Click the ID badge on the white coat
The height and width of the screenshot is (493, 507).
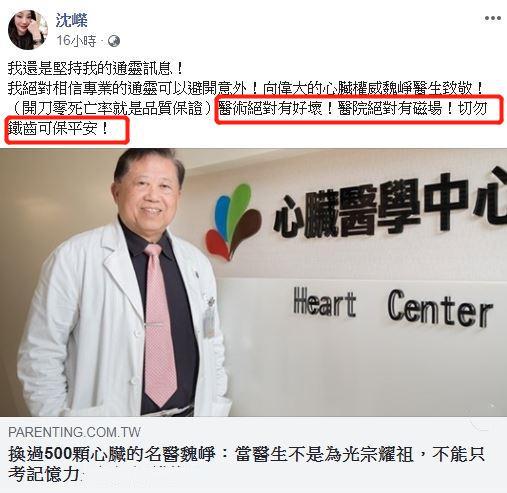pyautogui.click(x=210, y=320)
